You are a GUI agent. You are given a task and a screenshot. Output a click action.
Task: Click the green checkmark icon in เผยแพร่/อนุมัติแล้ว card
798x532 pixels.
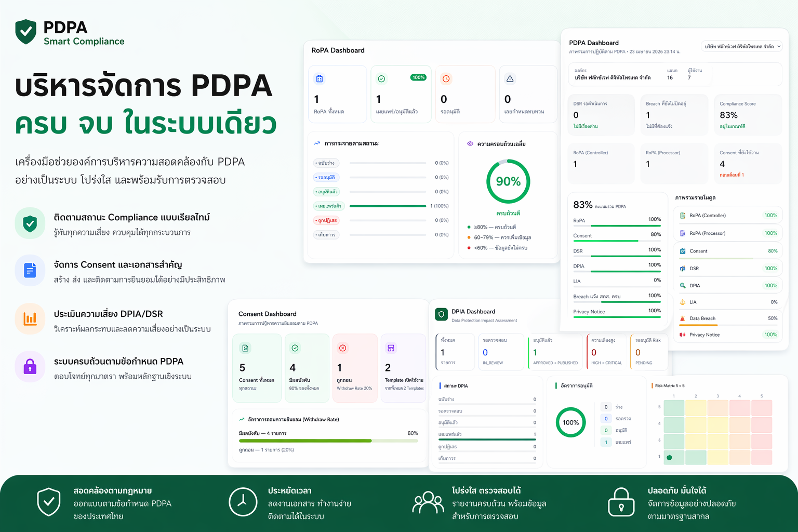pos(381,79)
